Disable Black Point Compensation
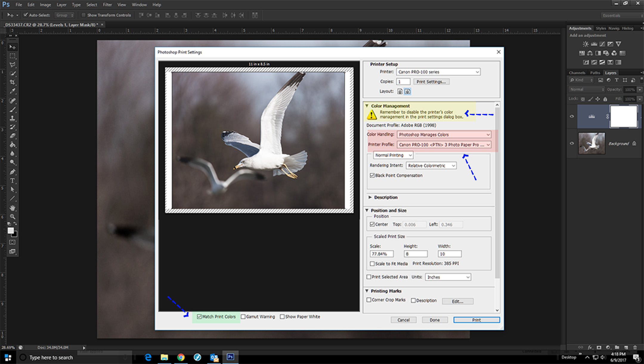644x364 pixels. coord(372,175)
